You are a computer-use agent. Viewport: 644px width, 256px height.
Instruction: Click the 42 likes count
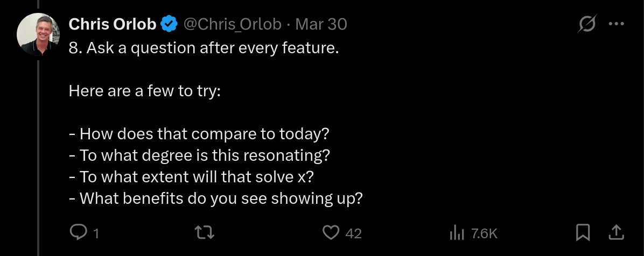353,233
